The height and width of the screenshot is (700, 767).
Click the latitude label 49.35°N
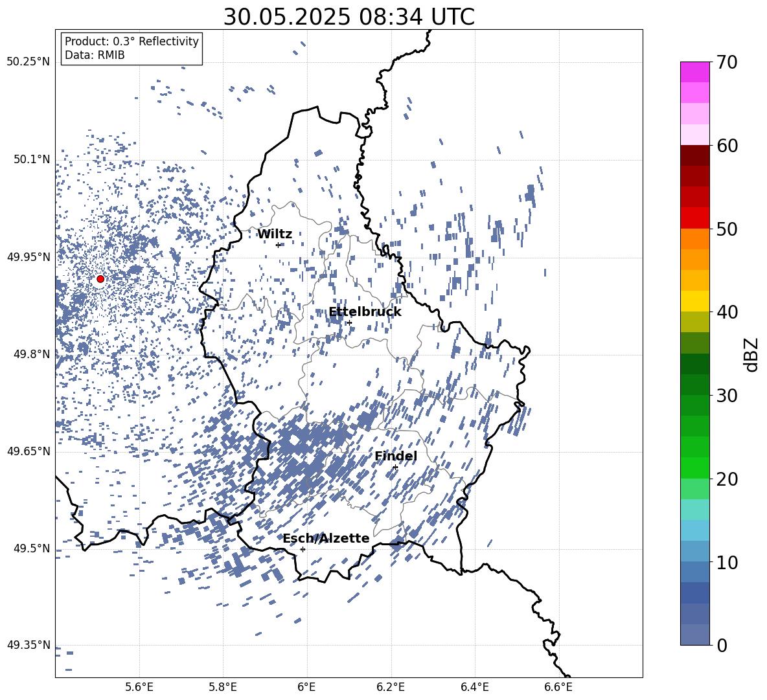(29, 645)
